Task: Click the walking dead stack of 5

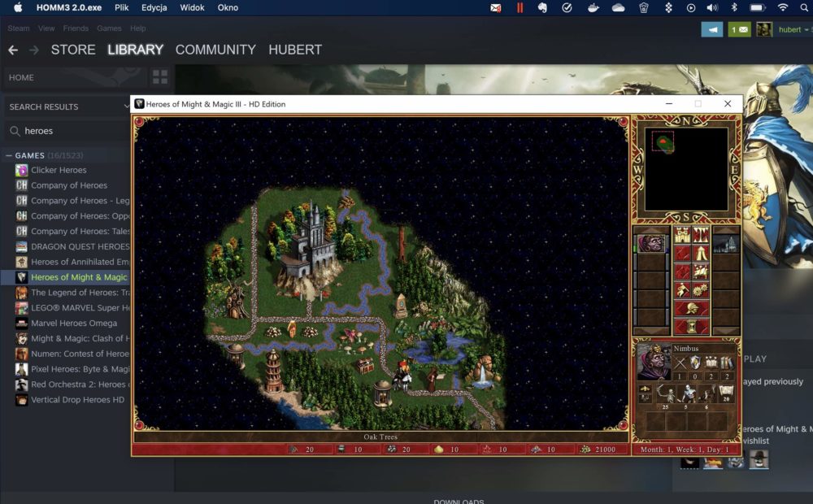Action: [686, 396]
